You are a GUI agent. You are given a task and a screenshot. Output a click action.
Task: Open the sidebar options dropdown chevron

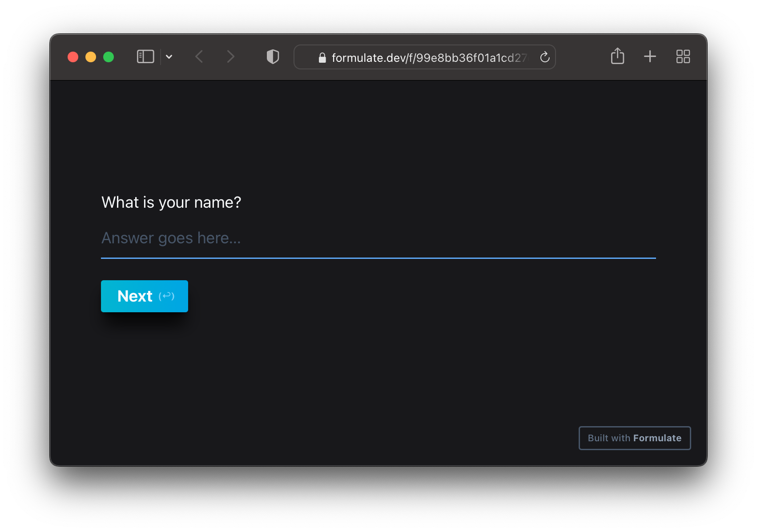[x=169, y=57]
